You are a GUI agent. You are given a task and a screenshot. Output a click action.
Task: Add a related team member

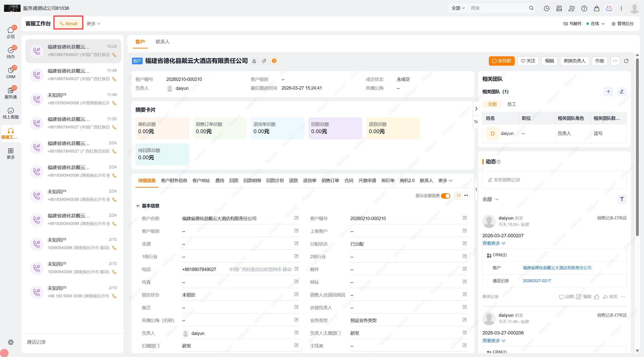click(608, 92)
